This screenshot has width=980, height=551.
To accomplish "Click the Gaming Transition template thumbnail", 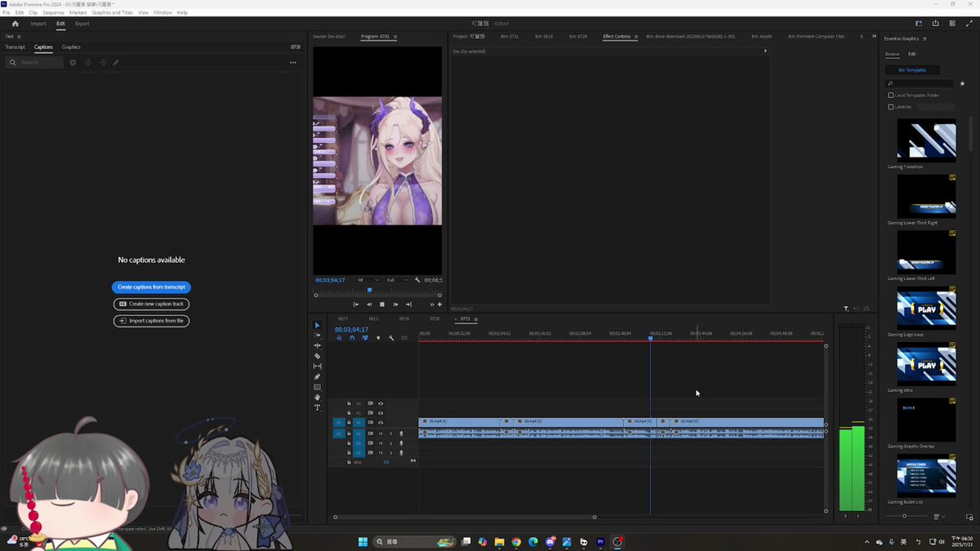I will [926, 140].
